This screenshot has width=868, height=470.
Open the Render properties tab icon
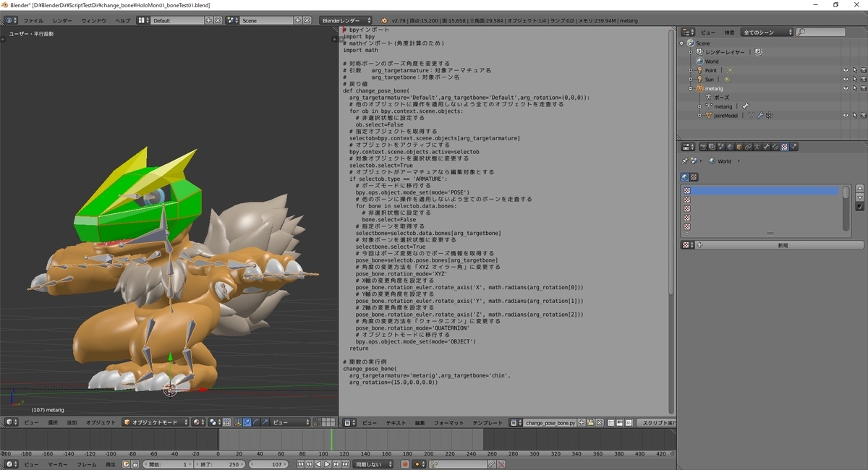pos(704,147)
